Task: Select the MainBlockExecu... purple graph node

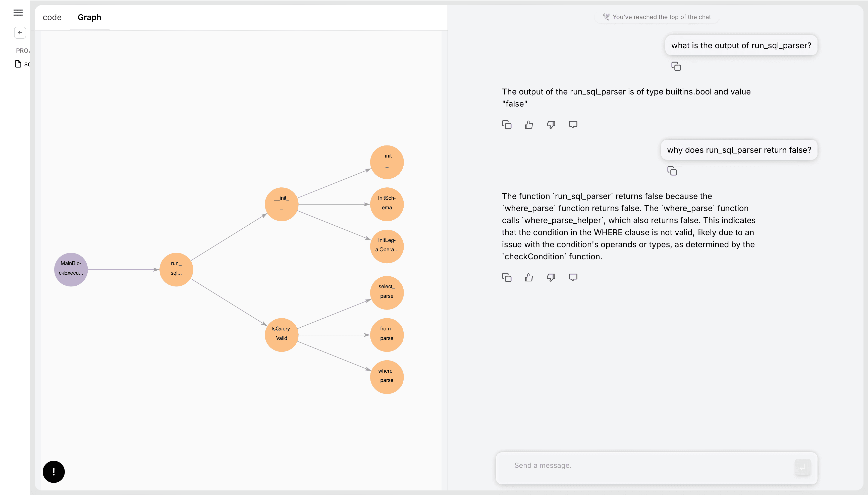Action: 71,269
